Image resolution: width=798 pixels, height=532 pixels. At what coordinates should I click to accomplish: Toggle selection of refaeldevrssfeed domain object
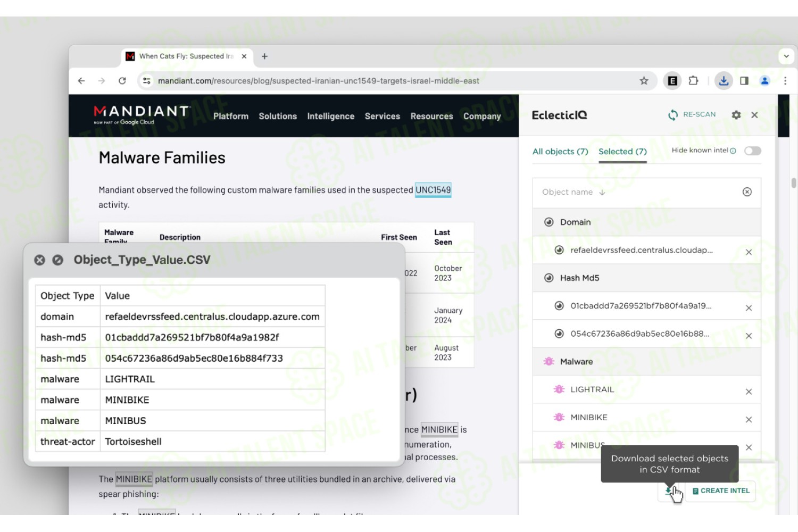tap(559, 250)
